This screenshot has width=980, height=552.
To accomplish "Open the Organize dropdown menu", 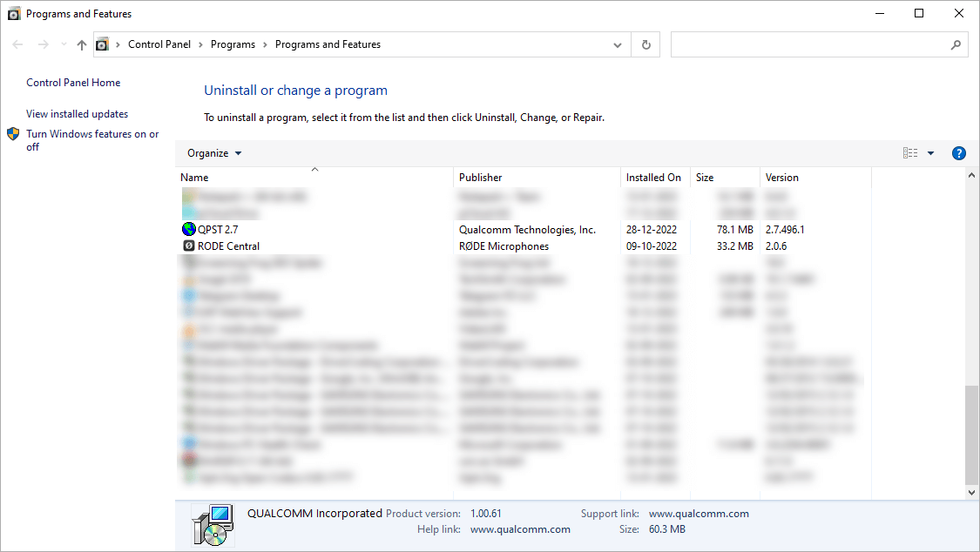I will [x=213, y=152].
